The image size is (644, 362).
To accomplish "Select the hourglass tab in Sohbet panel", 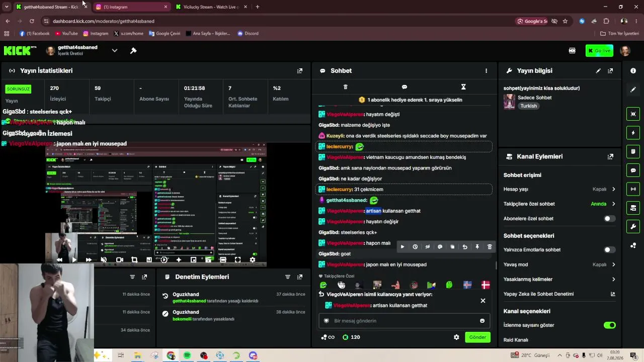I will click(463, 87).
